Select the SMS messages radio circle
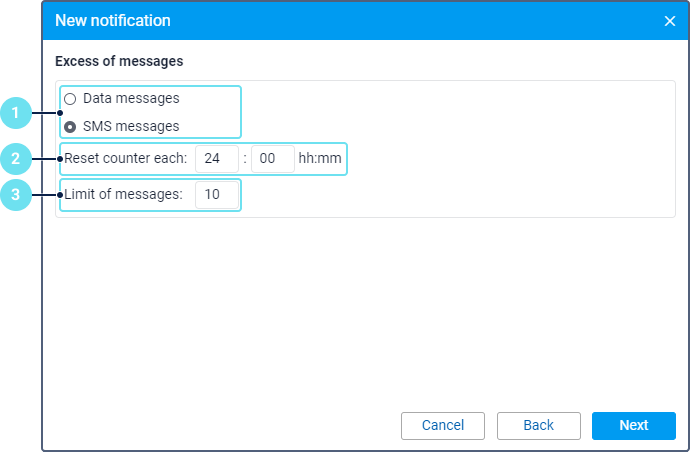Image resolution: width=690 pixels, height=452 pixels. click(x=70, y=127)
